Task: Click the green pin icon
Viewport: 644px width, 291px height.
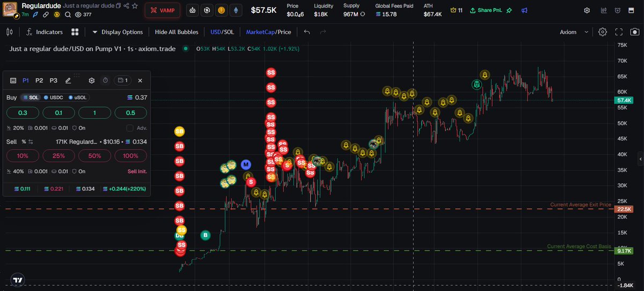Action: (509, 10)
